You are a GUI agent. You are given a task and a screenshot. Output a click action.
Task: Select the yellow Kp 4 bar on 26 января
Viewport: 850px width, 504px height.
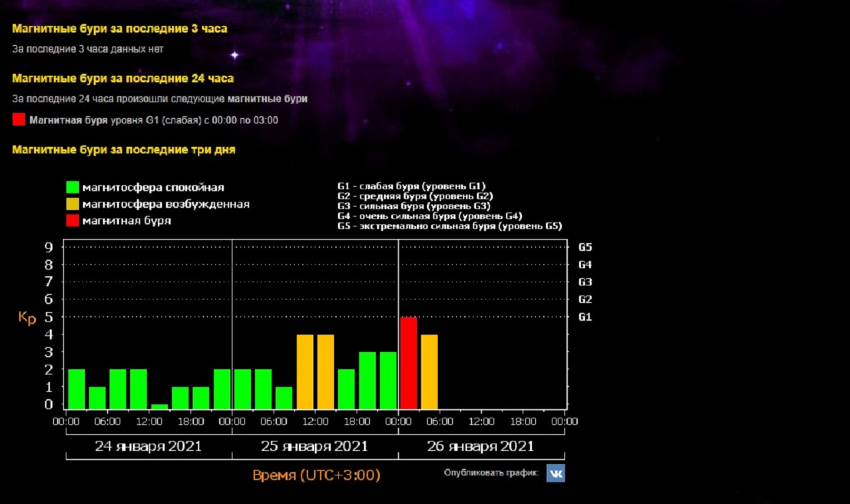pyautogui.click(x=429, y=372)
